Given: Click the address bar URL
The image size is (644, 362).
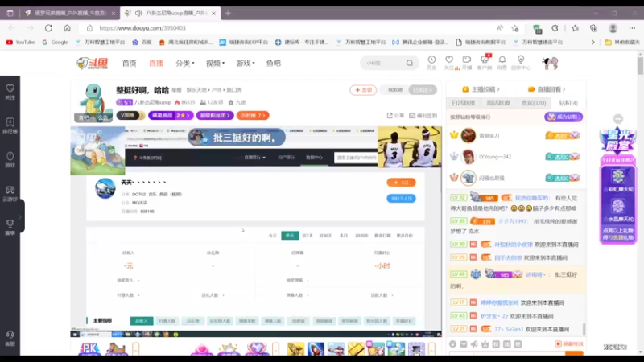Looking at the screenshot, I should click(142, 28).
